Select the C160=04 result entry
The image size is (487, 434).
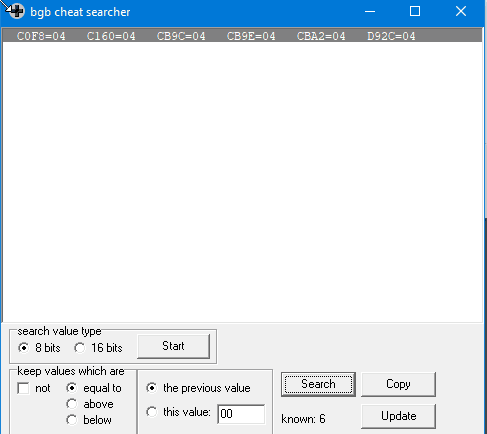tap(111, 36)
